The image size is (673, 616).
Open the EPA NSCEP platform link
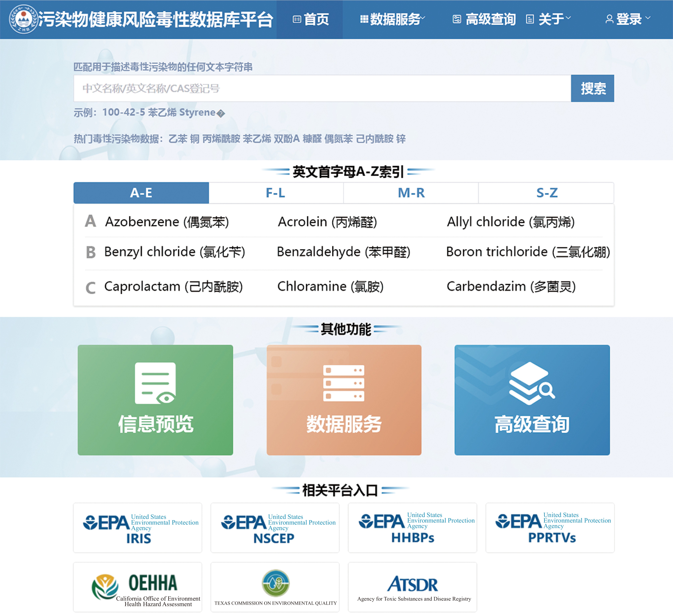pyautogui.click(x=275, y=528)
